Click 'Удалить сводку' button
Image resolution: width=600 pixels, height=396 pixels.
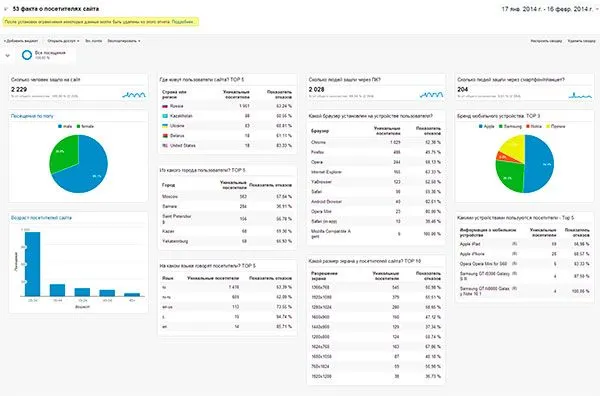pos(582,41)
